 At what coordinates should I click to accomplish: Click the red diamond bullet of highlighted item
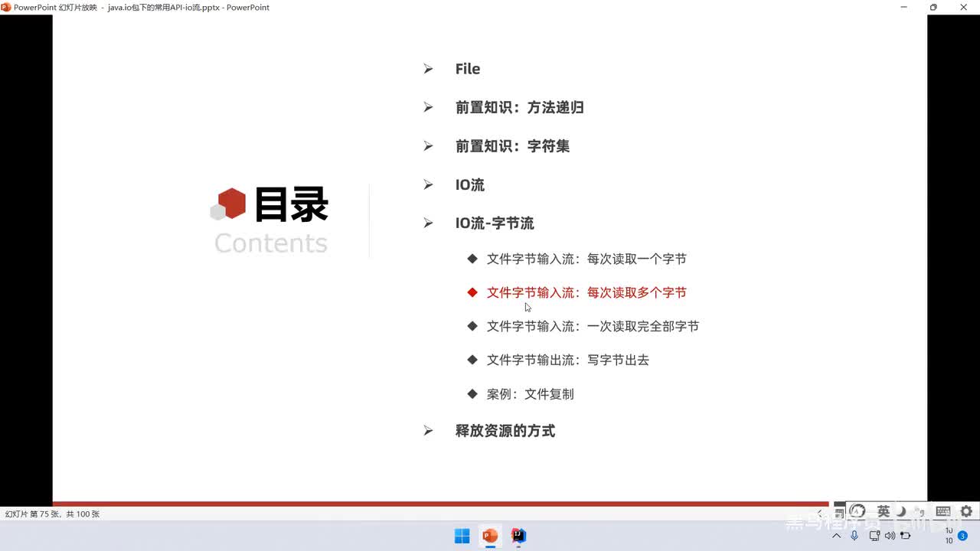pyautogui.click(x=472, y=292)
